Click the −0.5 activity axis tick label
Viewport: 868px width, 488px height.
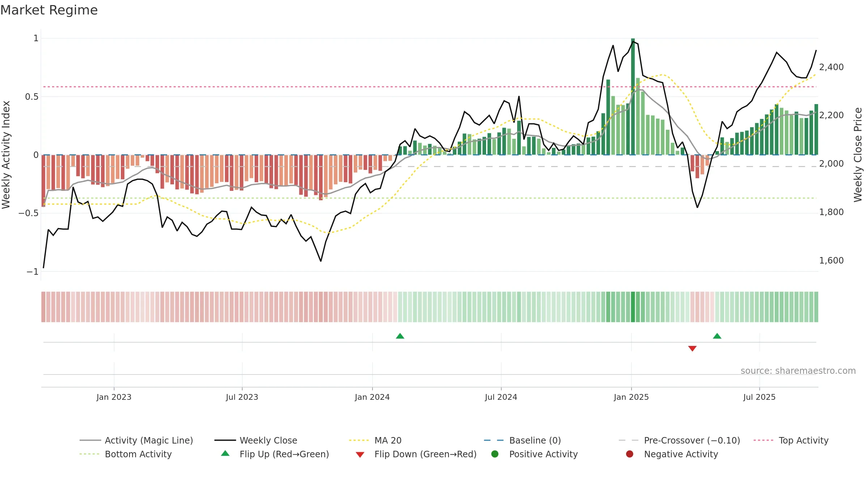point(28,213)
